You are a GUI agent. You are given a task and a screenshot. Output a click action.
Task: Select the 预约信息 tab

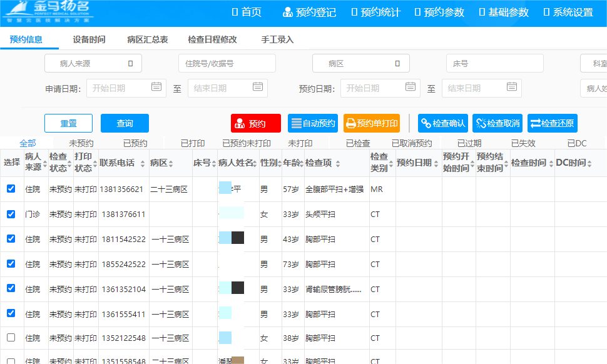click(x=26, y=39)
